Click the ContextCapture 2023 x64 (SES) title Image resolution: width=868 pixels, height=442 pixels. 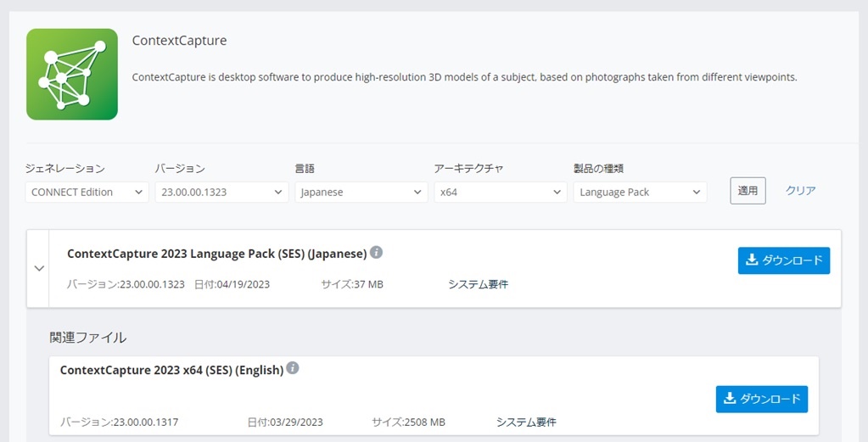(x=171, y=370)
